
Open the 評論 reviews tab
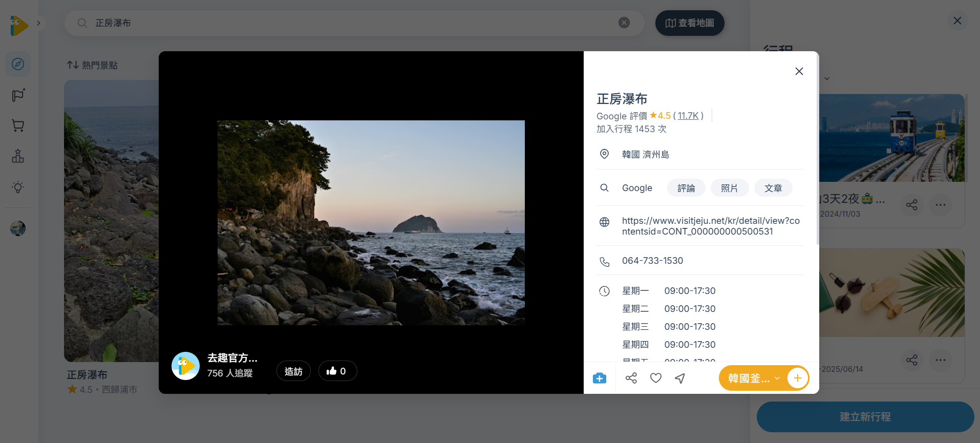(x=686, y=188)
